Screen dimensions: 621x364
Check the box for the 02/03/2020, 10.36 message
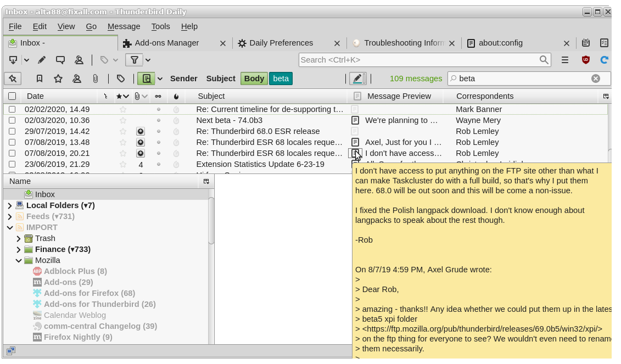click(x=12, y=120)
